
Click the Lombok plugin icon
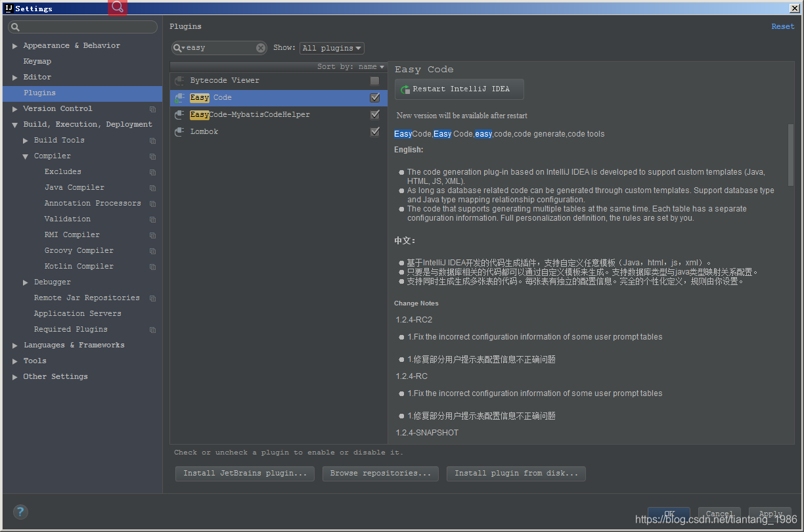[179, 132]
